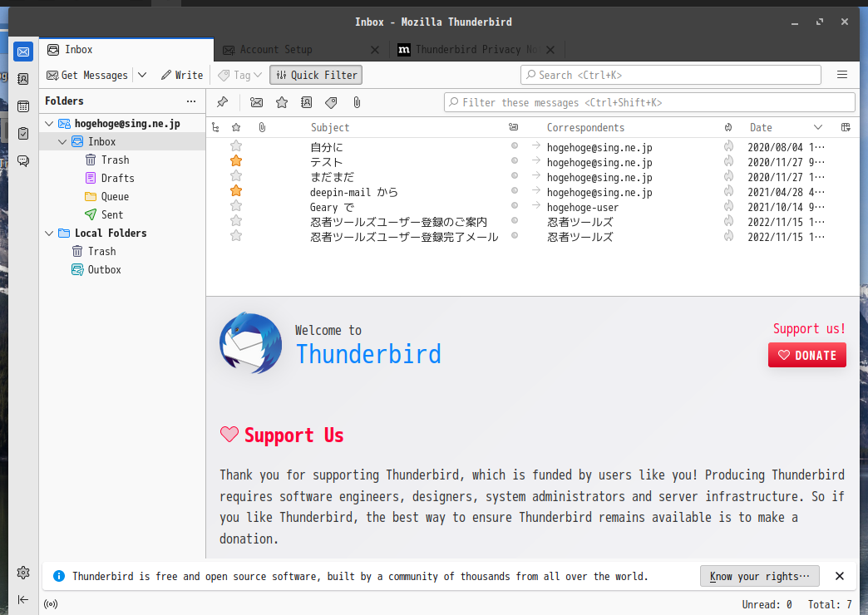Star the まだまだ message
The height and width of the screenshot is (615, 868).
tap(236, 176)
